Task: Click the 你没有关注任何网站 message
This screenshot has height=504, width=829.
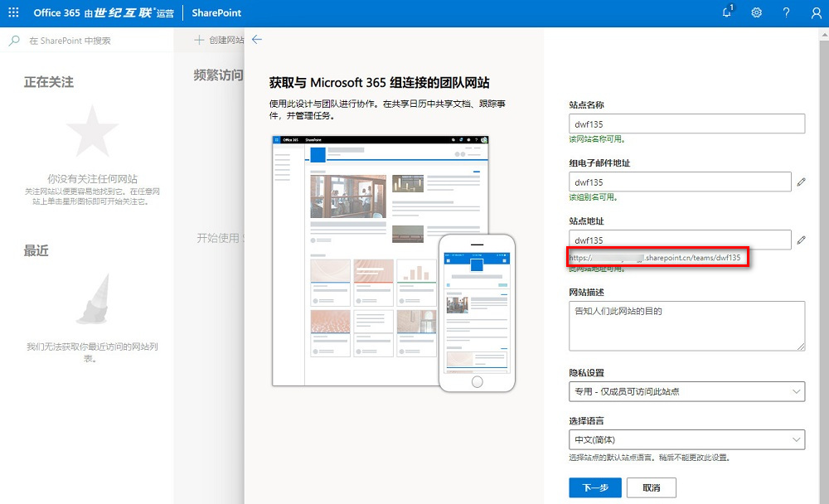Action: click(x=93, y=179)
